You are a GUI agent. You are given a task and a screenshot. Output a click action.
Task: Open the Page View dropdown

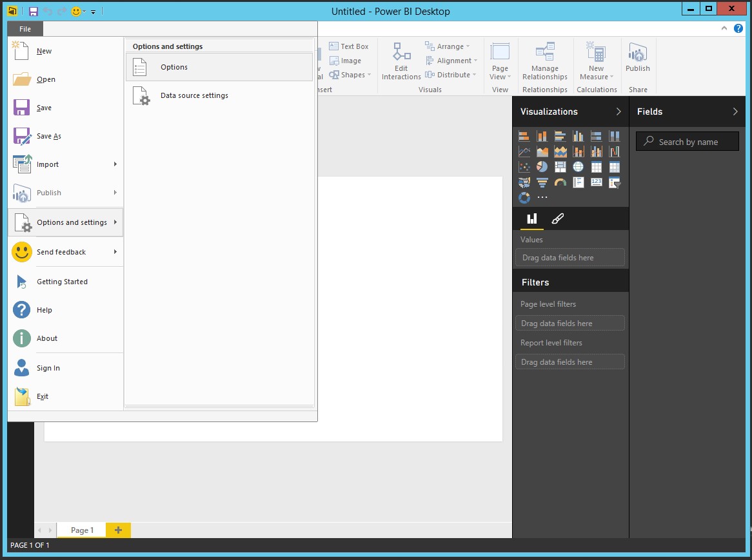tap(500, 61)
